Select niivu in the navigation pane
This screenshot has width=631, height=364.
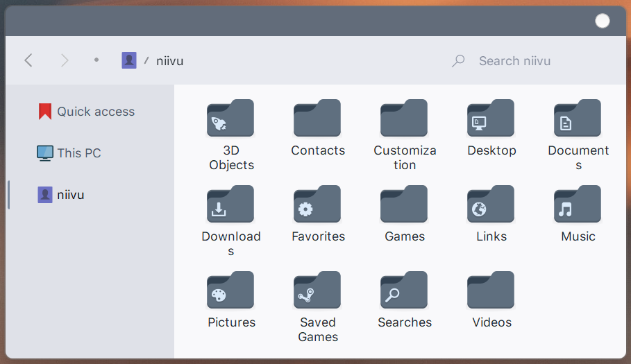[x=61, y=195]
